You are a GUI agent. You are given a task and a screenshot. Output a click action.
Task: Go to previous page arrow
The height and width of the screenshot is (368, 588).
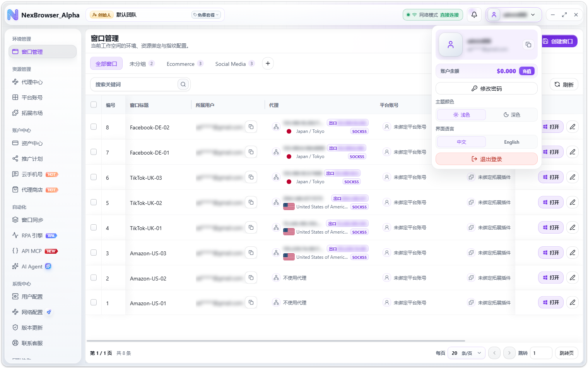494,353
